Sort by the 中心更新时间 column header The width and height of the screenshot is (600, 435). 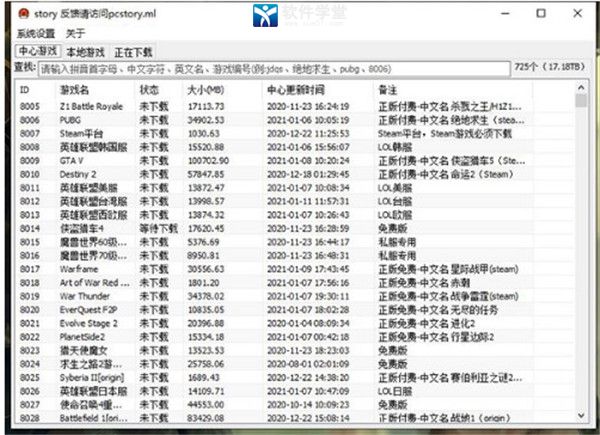(x=296, y=90)
